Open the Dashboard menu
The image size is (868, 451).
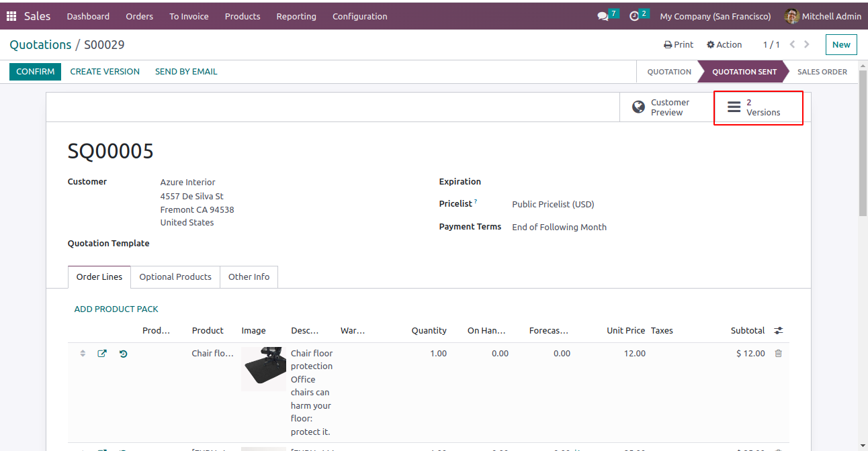[88, 16]
